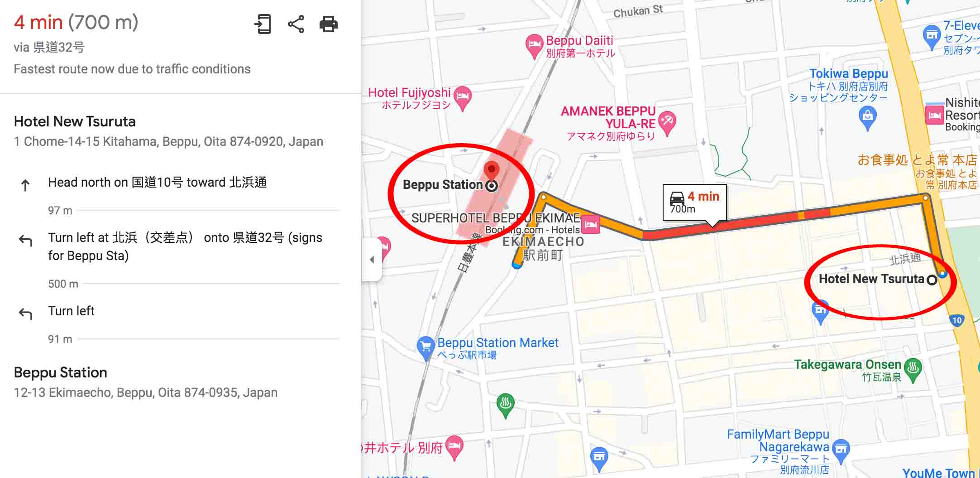Image resolution: width=980 pixels, height=478 pixels.
Task: Click the SUPERHOTEL BEPPU EKIMAE hotel icon
Action: [x=591, y=224]
